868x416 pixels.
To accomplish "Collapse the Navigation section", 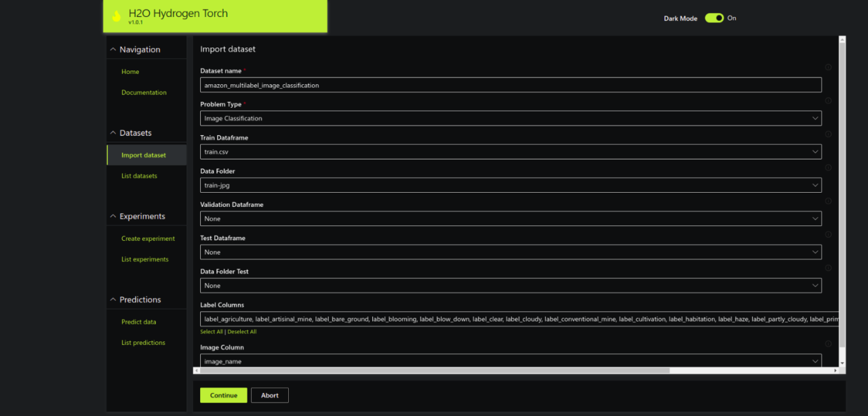I will pyautogui.click(x=113, y=50).
